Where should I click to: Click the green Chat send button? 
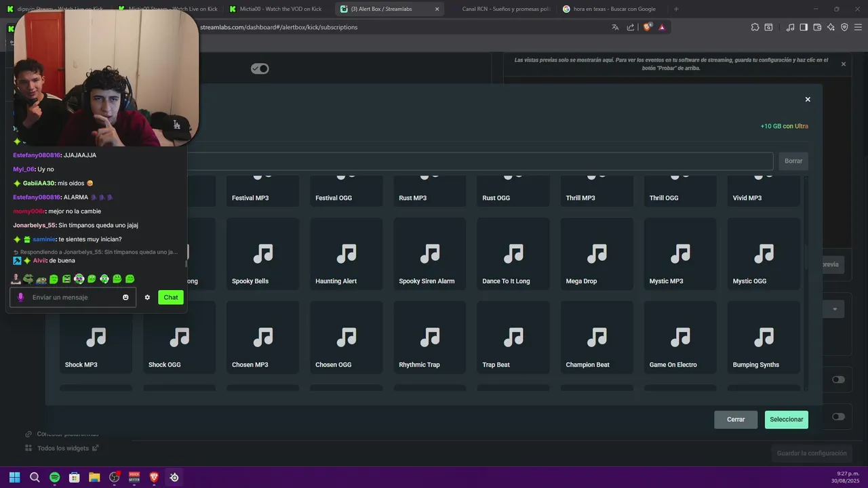coord(171,297)
